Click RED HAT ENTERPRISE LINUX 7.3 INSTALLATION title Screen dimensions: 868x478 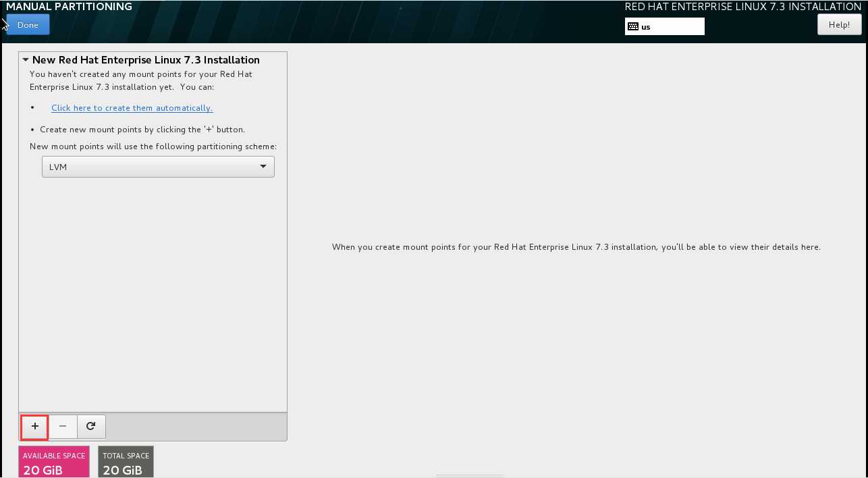point(743,7)
